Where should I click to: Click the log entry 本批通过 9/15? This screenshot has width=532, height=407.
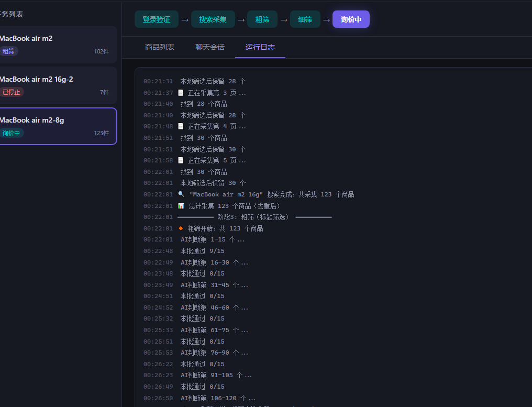[202, 251]
